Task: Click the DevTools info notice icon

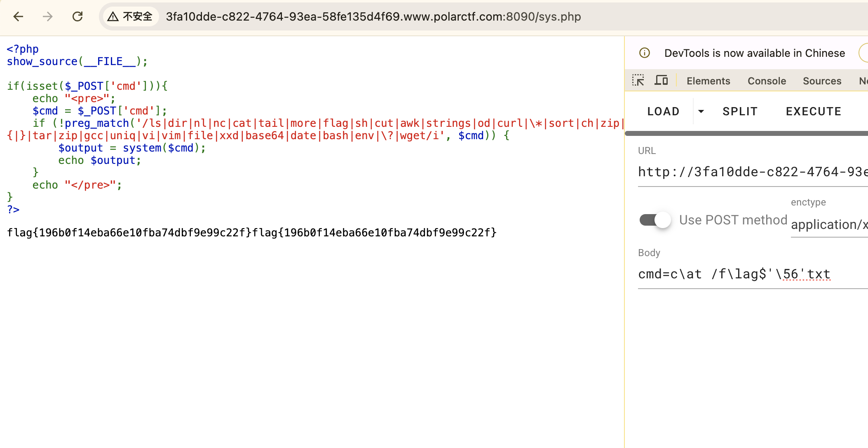Action: (645, 53)
